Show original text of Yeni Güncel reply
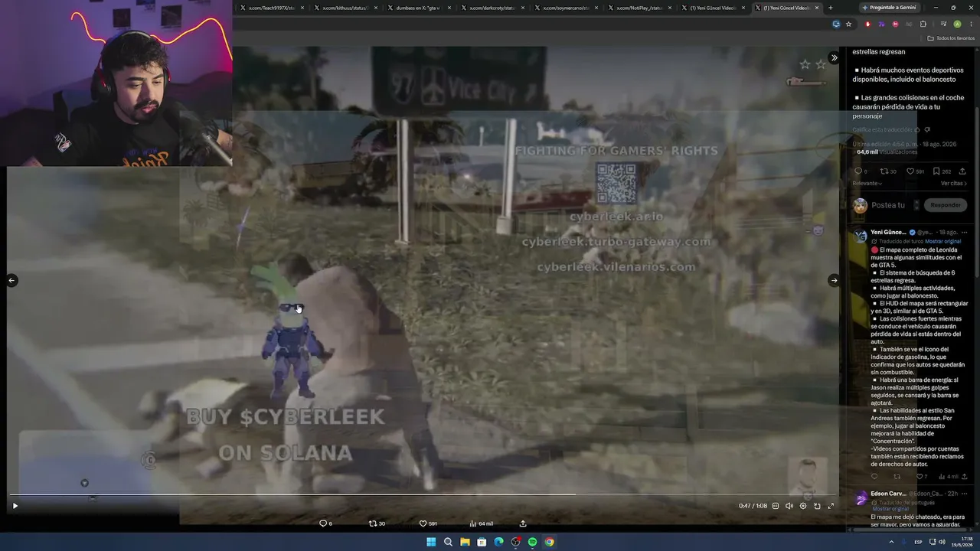Viewport: 980px width, 551px height. (x=942, y=241)
